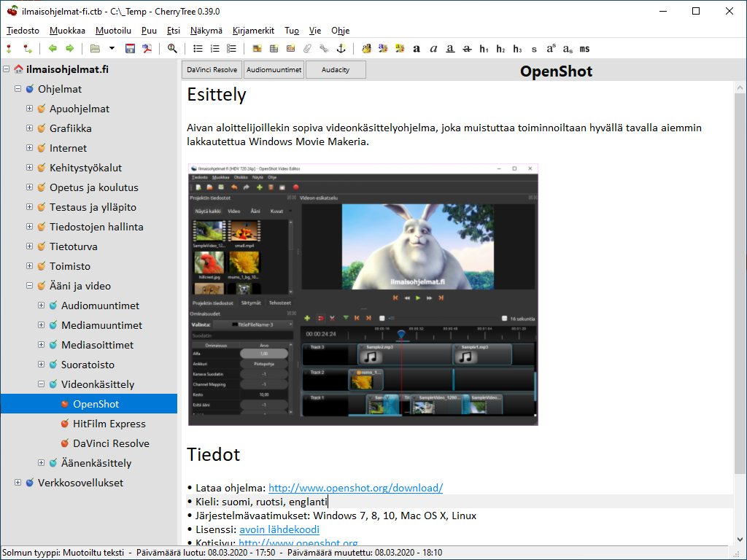Collapse the ilmaisohjelmat.fi root node

click(x=6, y=69)
